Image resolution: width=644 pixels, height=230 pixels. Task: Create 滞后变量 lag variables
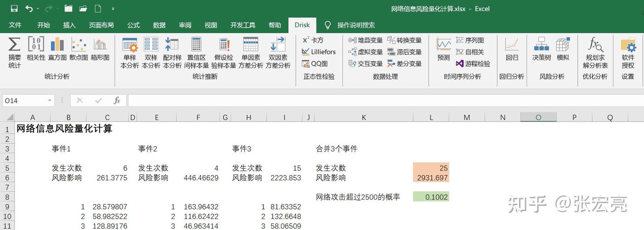(x=404, y=52)
